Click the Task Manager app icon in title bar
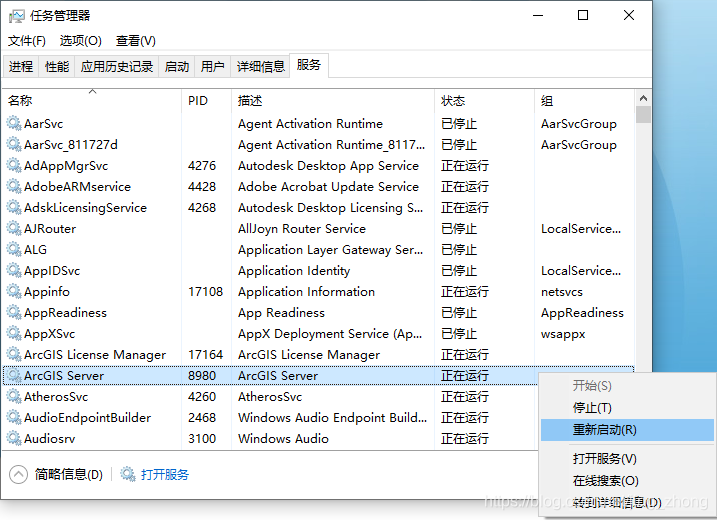717x520 pixels. (x=17, y=16)
